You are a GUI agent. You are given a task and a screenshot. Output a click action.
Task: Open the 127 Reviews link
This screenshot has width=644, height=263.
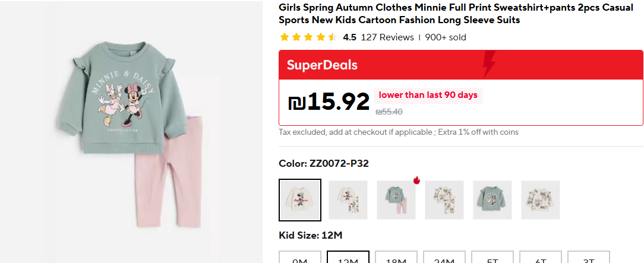387,37
